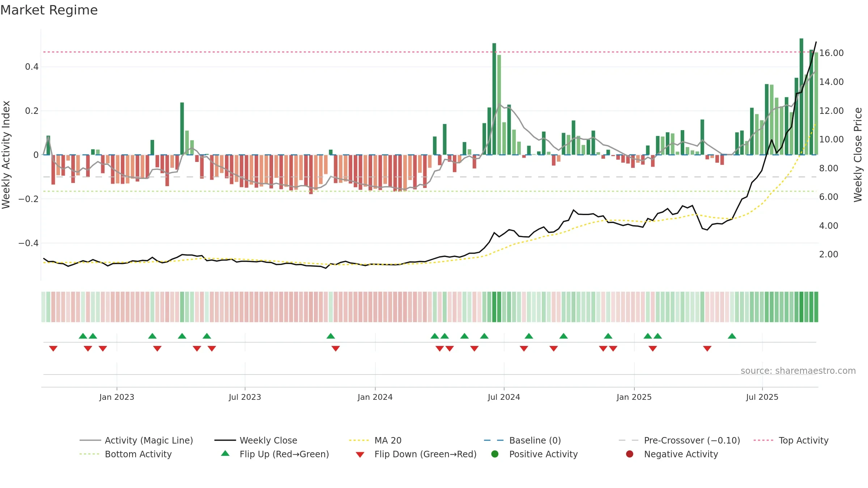Click the tall green bar in spring 2023

coord(182,129)
